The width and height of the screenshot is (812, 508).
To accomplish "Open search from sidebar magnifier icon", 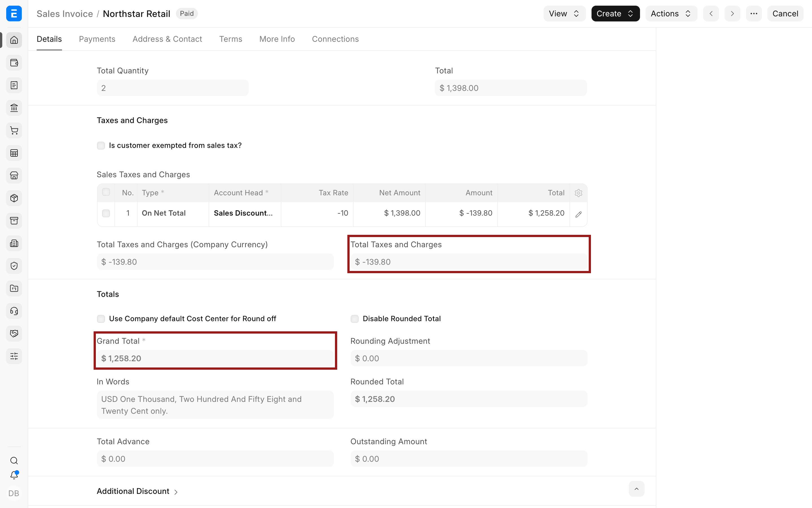I will tap(14, 460).
